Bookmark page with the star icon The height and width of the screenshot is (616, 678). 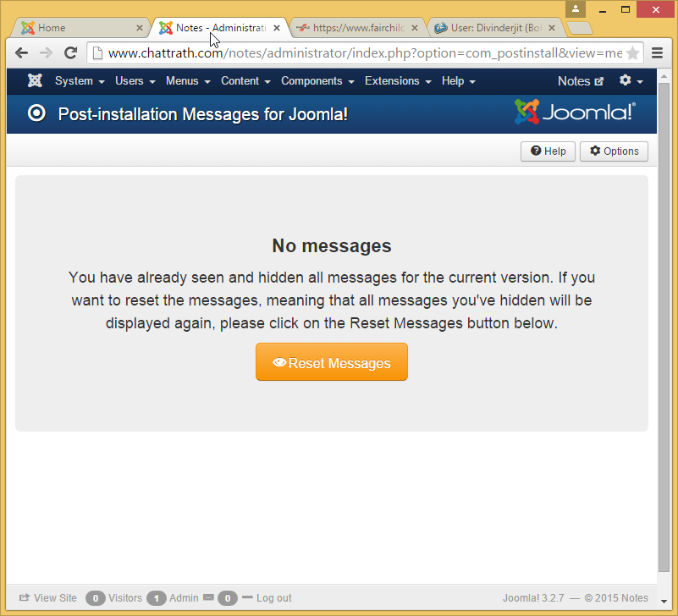coord(632,53)
